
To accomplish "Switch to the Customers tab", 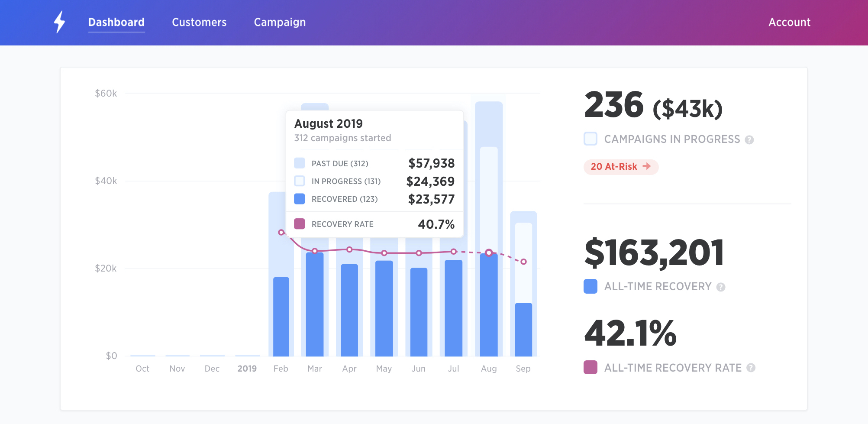I will 199,22.
